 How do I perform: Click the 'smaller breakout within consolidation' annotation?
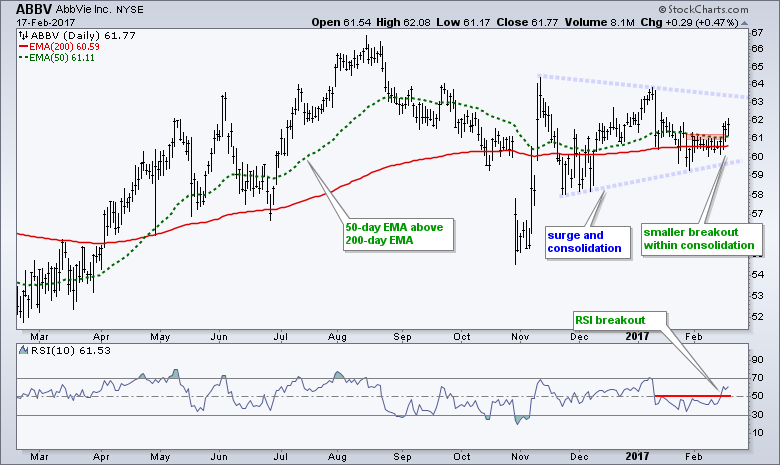(701, 239)
